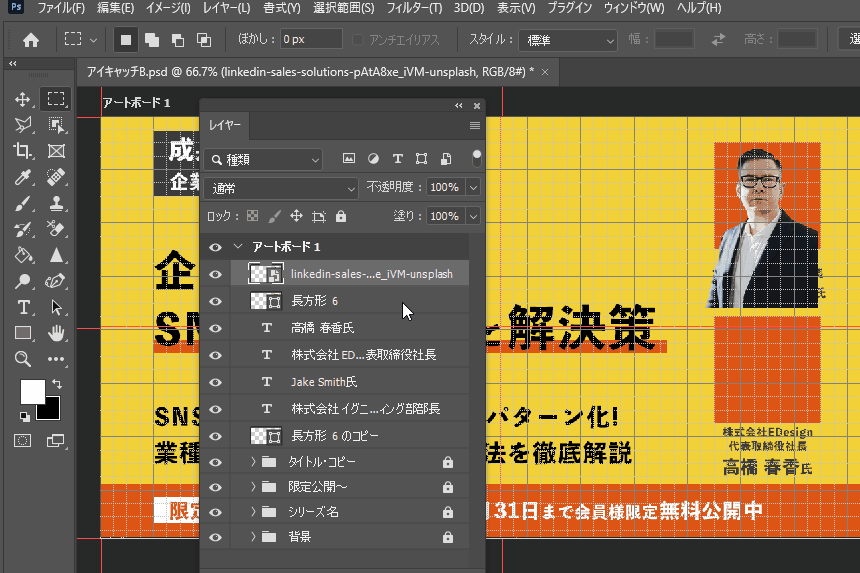This screenshot has width=860, height=573.
Task: Hide the Jake Smith氏 text layer
Action: click(216, 382)
